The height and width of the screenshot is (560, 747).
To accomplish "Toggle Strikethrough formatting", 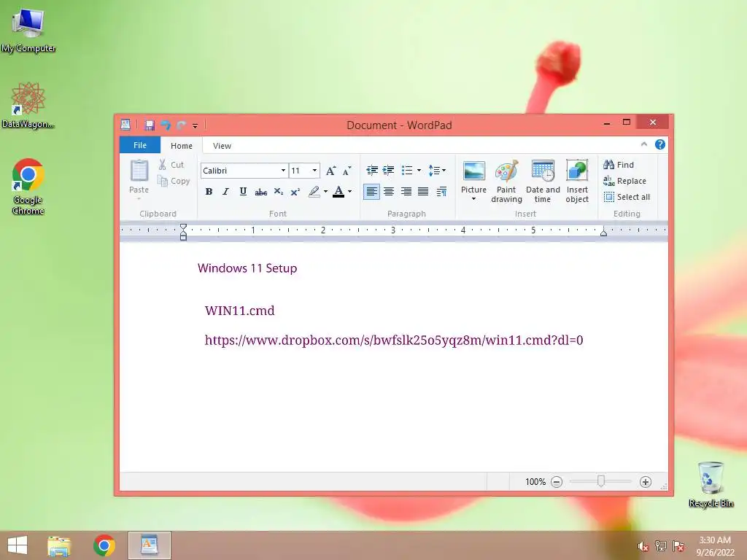I will pyautogui.click(x=260, y=192).
